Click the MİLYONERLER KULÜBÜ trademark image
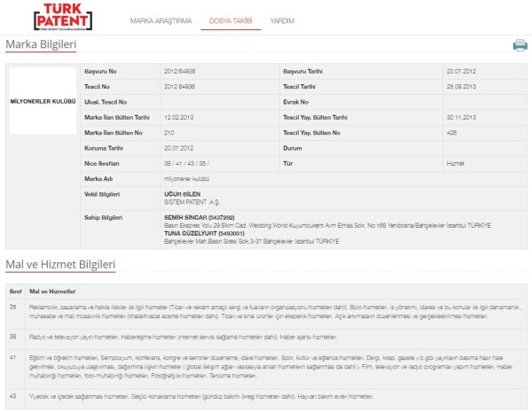 click(x=39, y=102)
